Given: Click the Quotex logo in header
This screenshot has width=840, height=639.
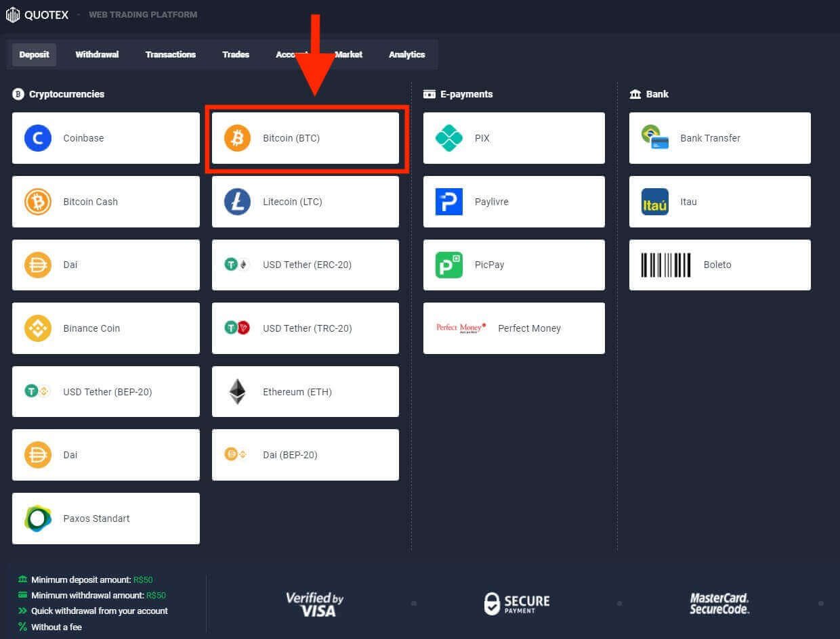Looking at the screenshot, I should point(37,14).
